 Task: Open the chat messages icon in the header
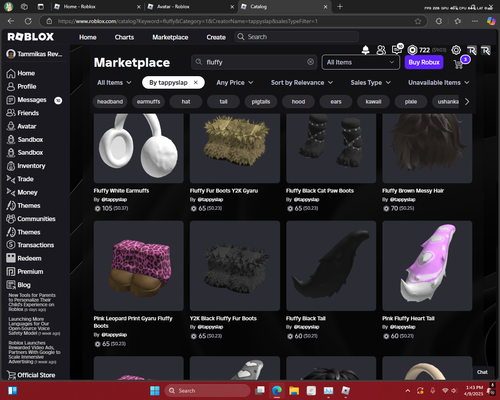(x=397, y=50)
